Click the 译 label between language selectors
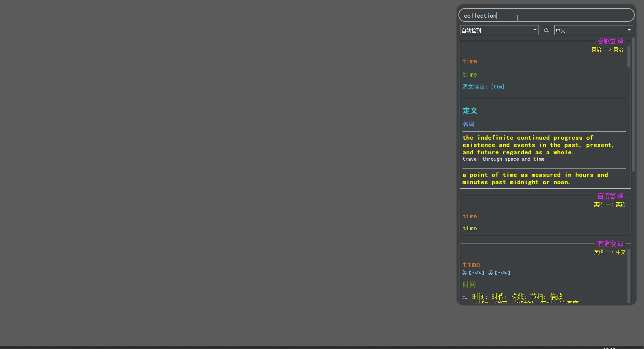The image size is (644, 349). pyautogui.click(x=547, y=30)
